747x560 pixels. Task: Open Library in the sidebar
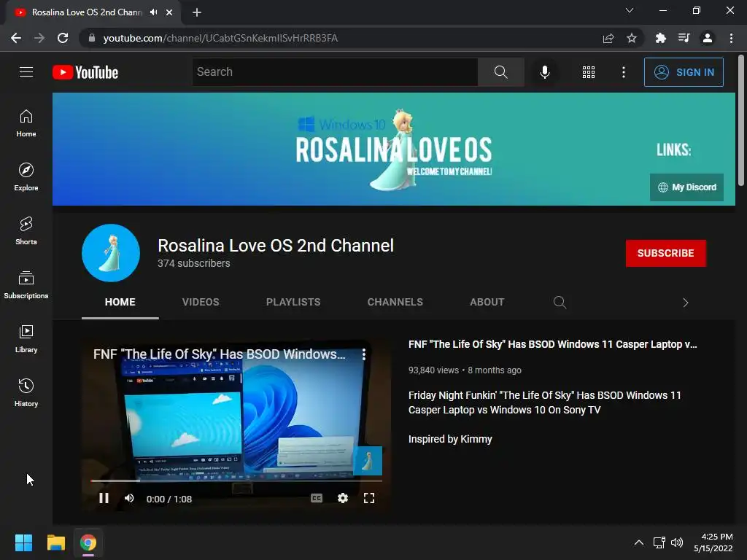[26, 338]
